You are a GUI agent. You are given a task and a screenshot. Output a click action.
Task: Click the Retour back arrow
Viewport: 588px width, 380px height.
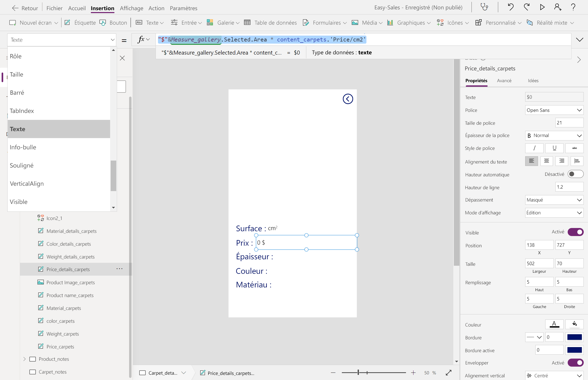point(15,8)
